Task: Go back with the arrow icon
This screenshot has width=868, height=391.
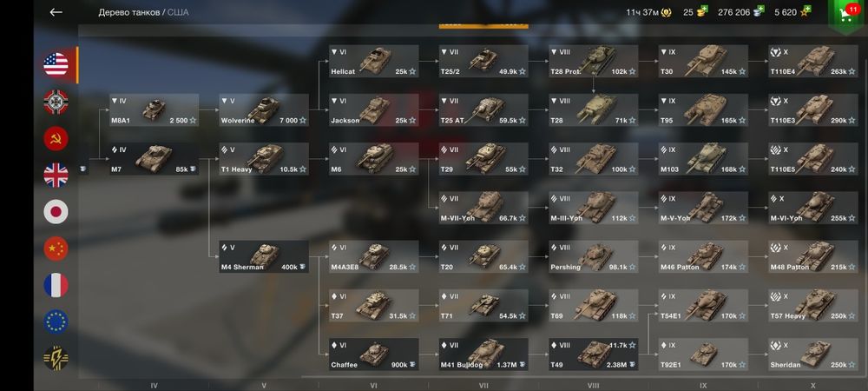Action: pyautogui.click(x=56, y=12)
